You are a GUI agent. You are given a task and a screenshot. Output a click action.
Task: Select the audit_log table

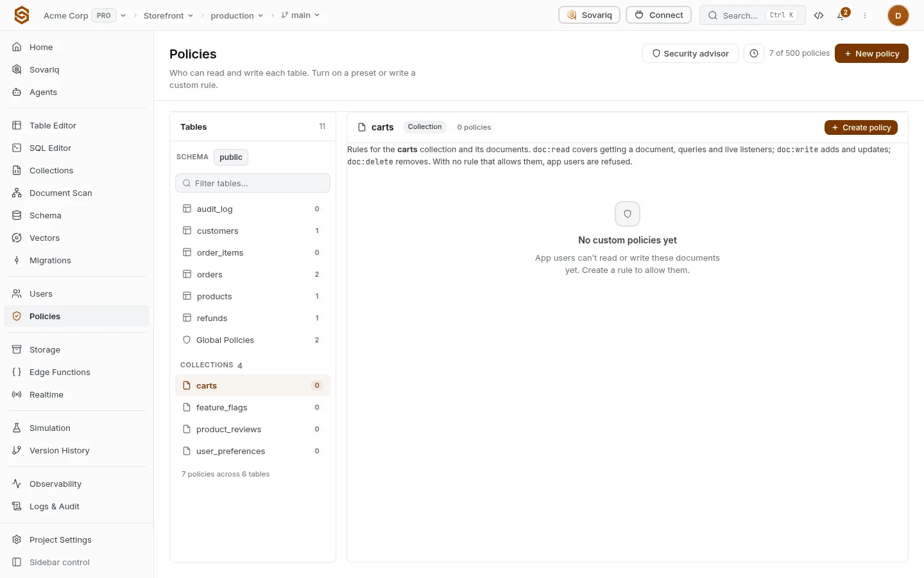point(253,209)
